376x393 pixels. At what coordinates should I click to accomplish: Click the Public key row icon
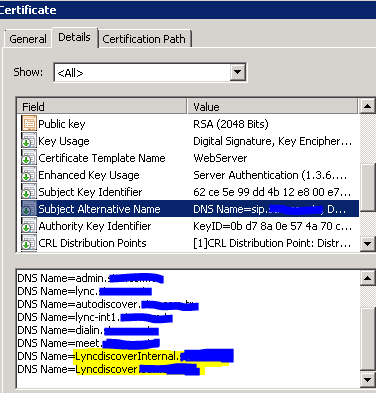coord(29,123)
